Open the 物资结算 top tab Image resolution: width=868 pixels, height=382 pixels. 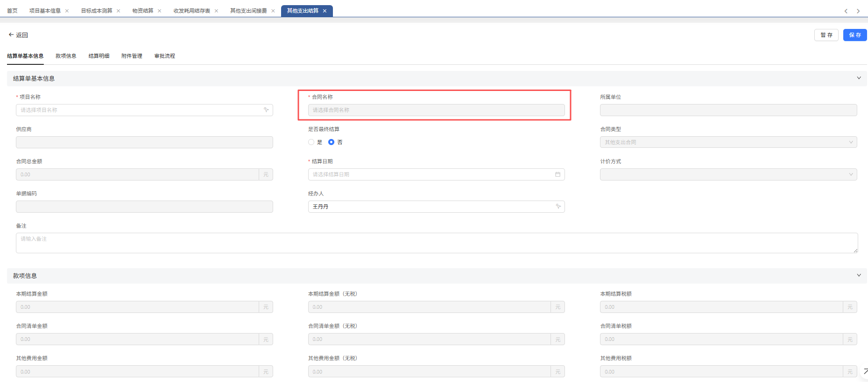142,11
